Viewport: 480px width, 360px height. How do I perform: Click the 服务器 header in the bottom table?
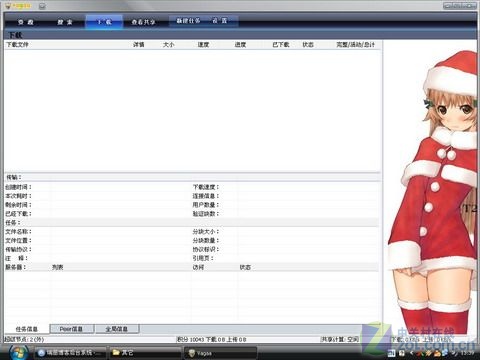tap(15, 267)
